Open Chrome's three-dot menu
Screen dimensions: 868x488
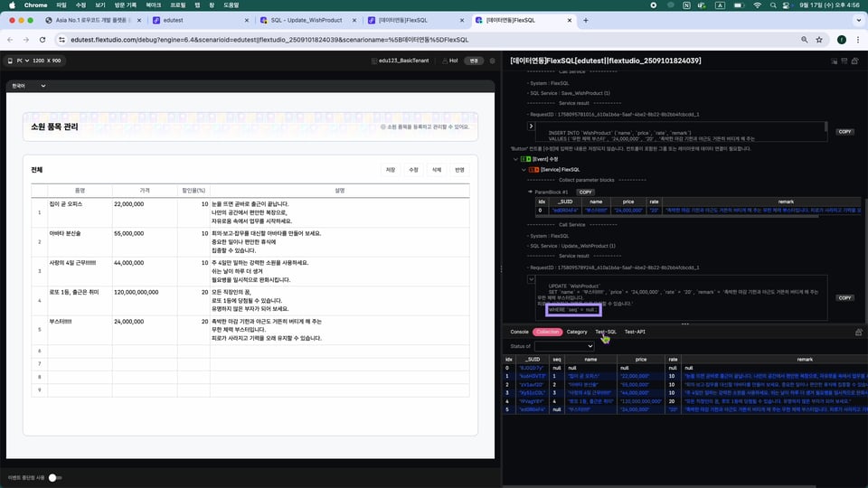click(x=858, y=40)
